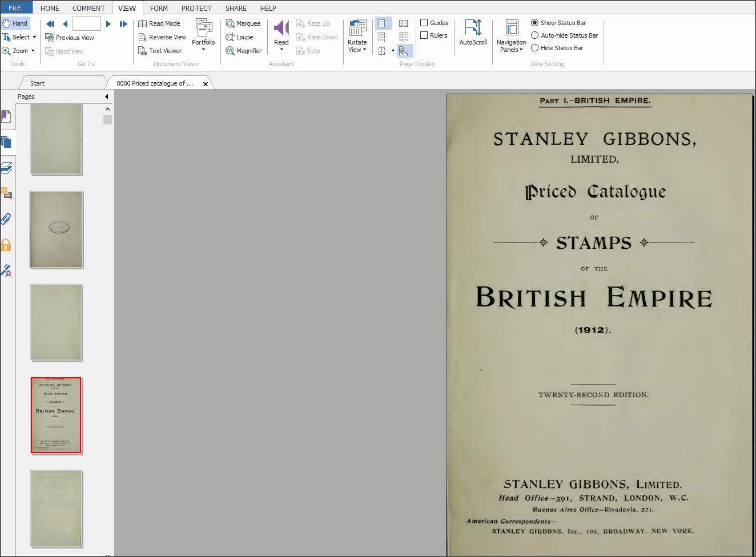Activate the Marquee zoom tool

point(243,23)
